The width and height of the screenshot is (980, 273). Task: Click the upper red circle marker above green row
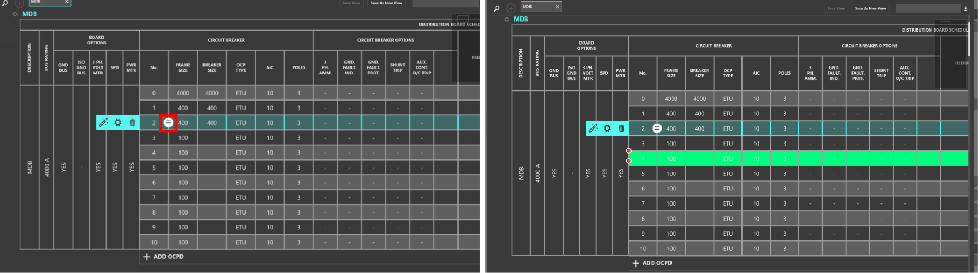(629, 151)
